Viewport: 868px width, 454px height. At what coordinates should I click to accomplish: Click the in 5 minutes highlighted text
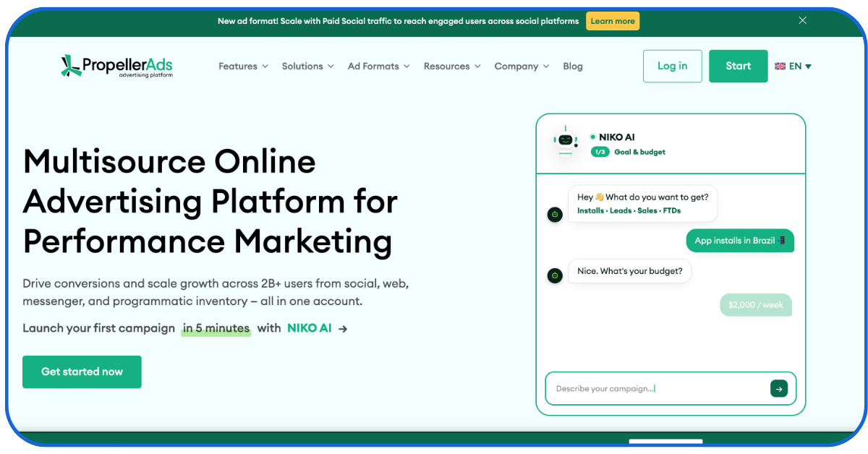216,328
